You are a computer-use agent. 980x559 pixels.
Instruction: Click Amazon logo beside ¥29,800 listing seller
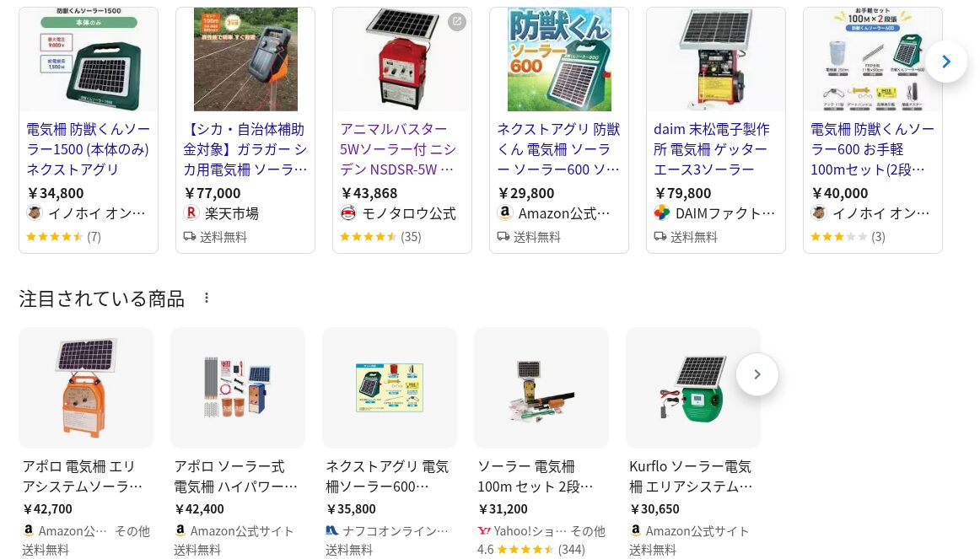(x=505, y=213)
